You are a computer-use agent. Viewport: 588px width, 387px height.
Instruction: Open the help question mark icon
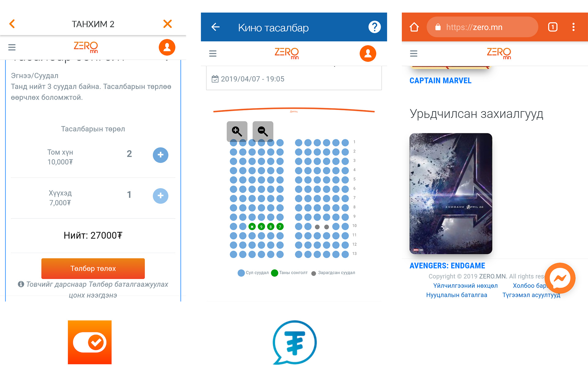coord(374,27)
